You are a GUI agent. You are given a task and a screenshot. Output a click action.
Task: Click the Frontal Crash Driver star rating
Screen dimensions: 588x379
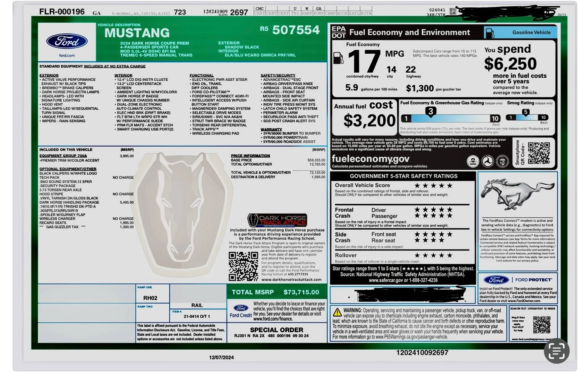pos(433,210)
